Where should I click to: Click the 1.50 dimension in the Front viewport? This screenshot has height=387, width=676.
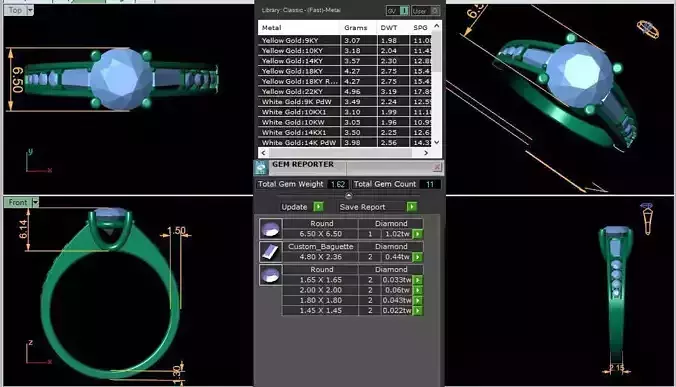coord(176,231)
